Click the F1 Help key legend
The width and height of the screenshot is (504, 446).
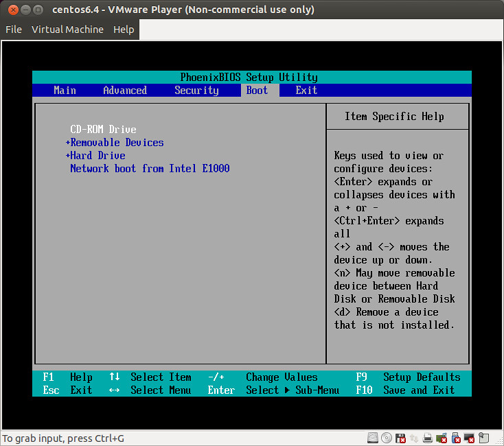(67, 377)
